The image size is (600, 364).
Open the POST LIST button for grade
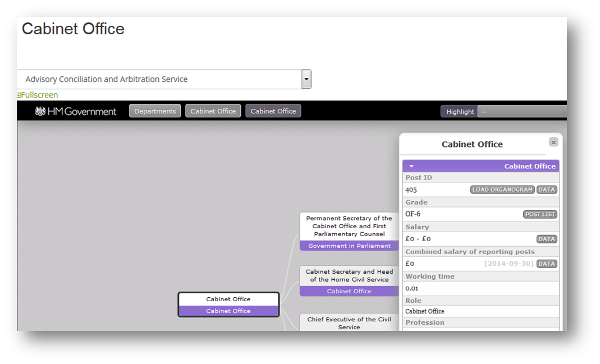point(540,214)
